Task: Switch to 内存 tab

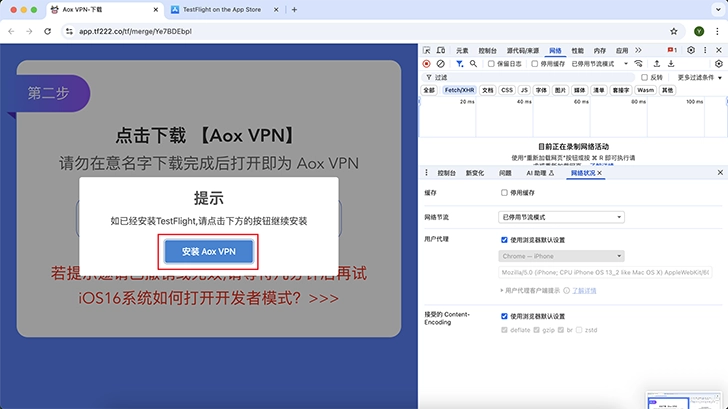Action: click(x=600, y=51)
